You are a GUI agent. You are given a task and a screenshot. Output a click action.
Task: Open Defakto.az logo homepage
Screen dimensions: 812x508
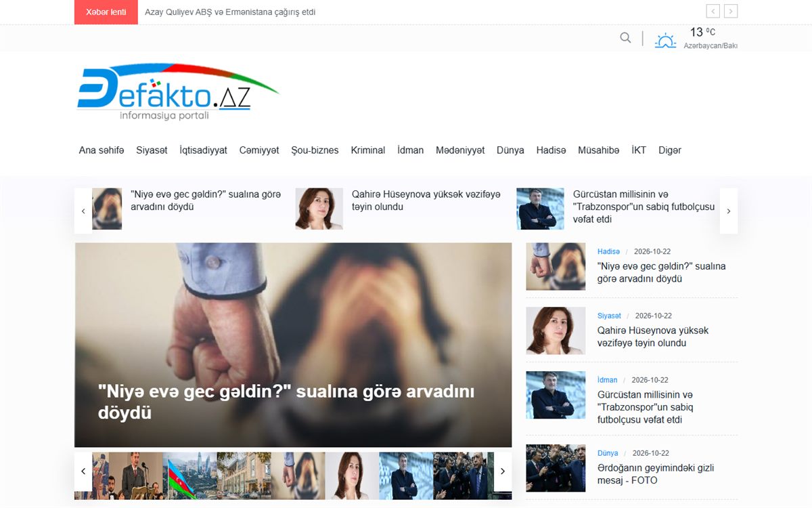(178, 93)
